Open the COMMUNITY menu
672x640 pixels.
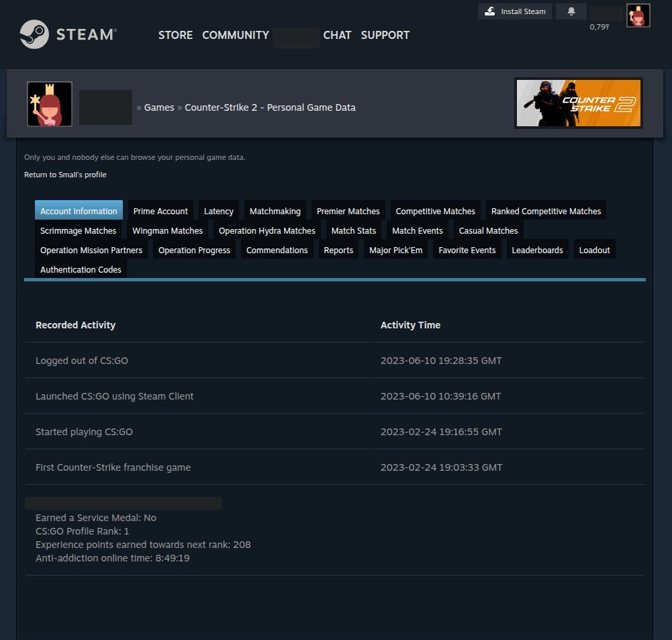(x=236, y=35)
